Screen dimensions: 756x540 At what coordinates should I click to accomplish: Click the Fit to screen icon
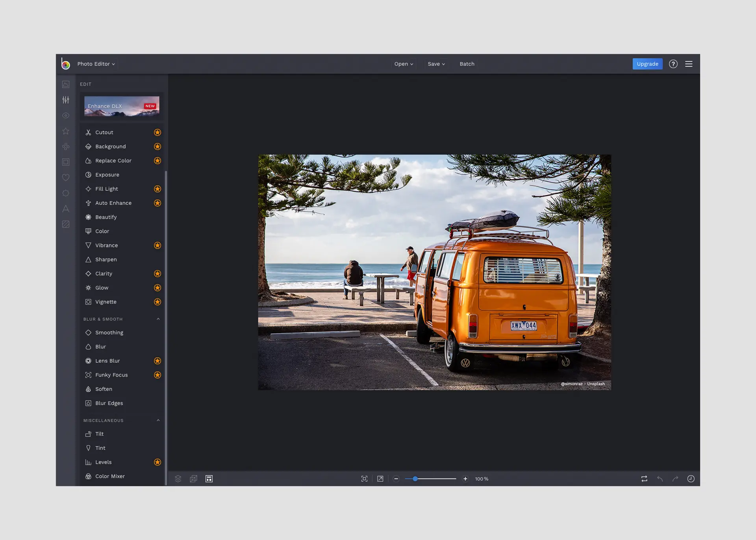click(x=365, y=479)
